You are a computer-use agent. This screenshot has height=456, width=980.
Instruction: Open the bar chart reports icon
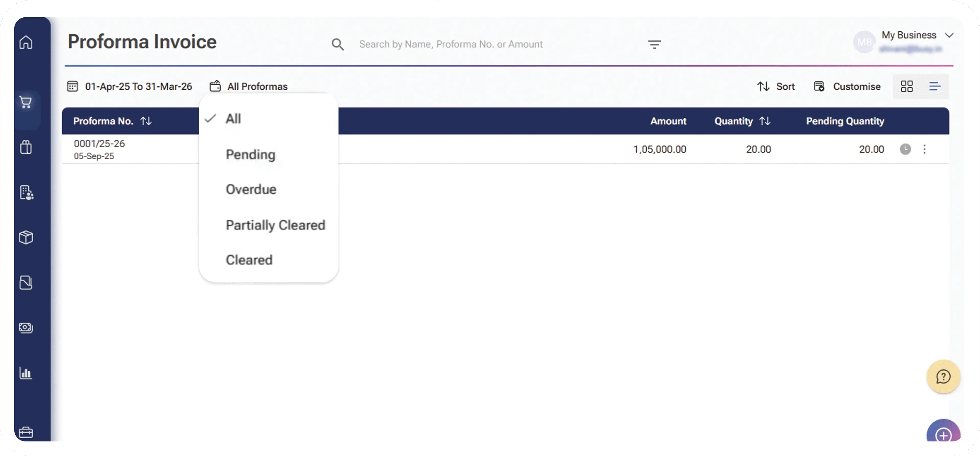(26, 373)
